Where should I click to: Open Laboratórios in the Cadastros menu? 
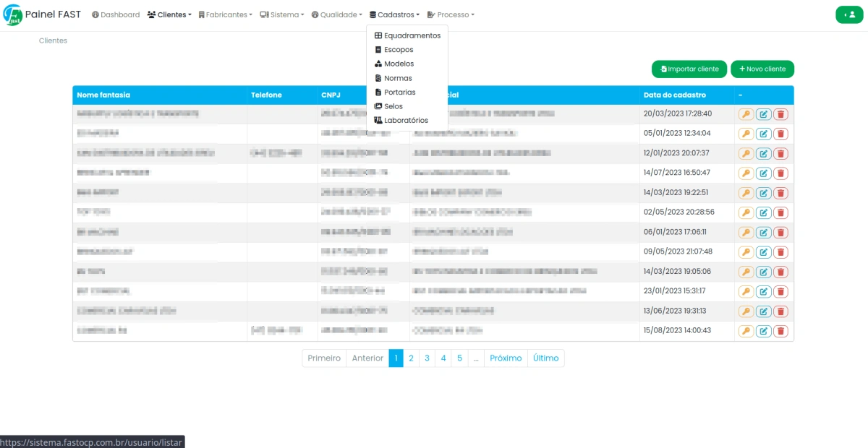click(407, 120)
